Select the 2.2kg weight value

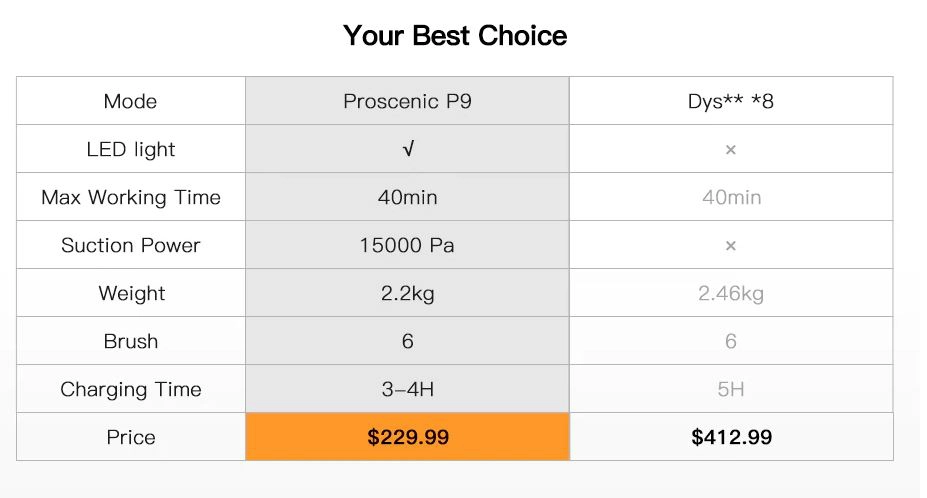pos(407,293)
